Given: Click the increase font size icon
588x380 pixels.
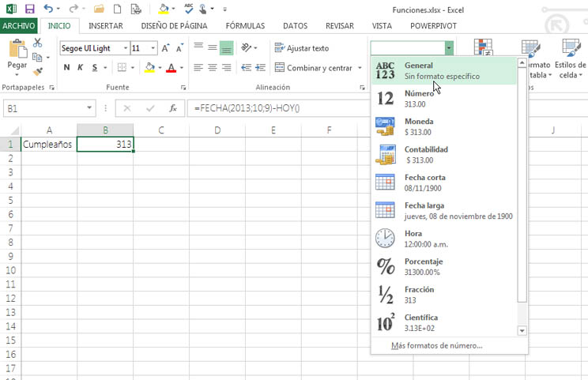Looking at the screenshot, I should pyautogui.click(x=166, y=48).
